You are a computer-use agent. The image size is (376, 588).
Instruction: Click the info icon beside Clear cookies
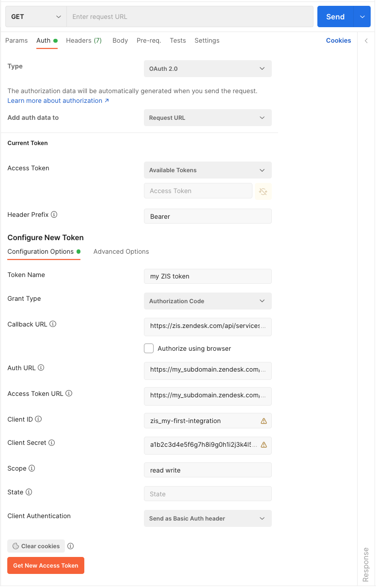point(70,546)
